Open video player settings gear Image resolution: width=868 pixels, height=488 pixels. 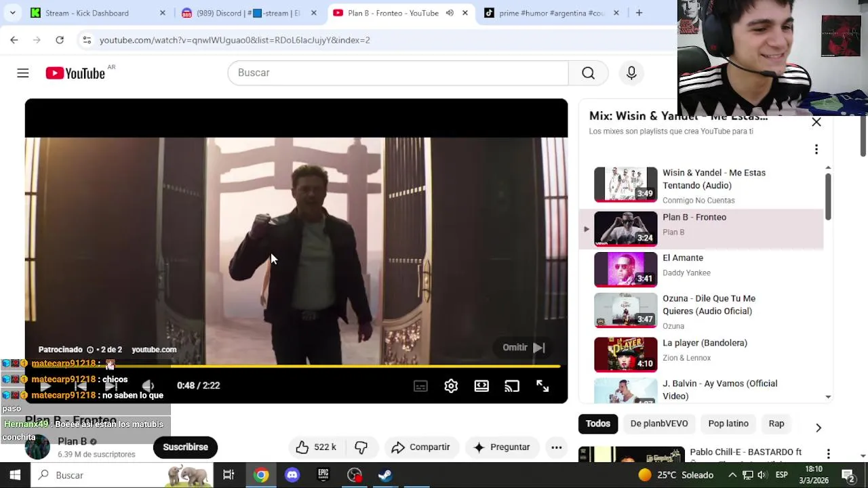(x=451, y=386)
